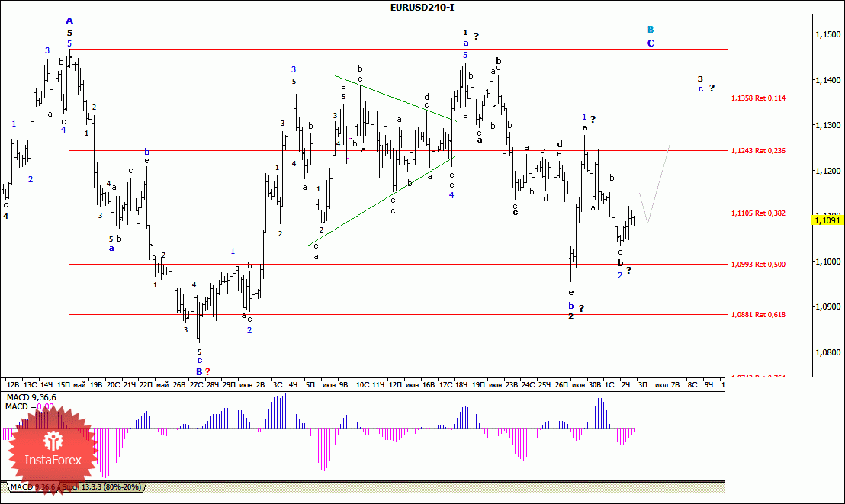This screenshot has width=845, height=504.
Task: Select the 1,1358 Ret 0,114 retracement label
Action: coord(757,98)
